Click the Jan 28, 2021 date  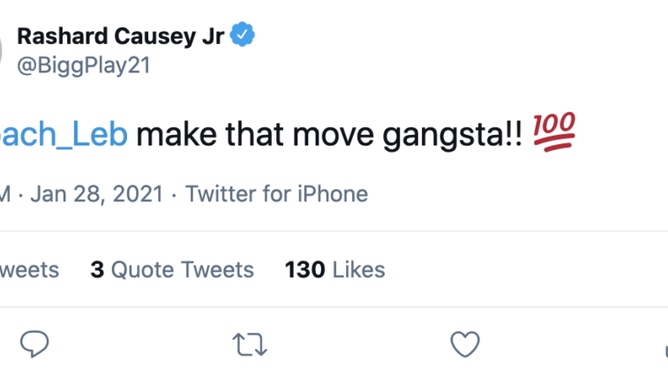coord(97,194)
